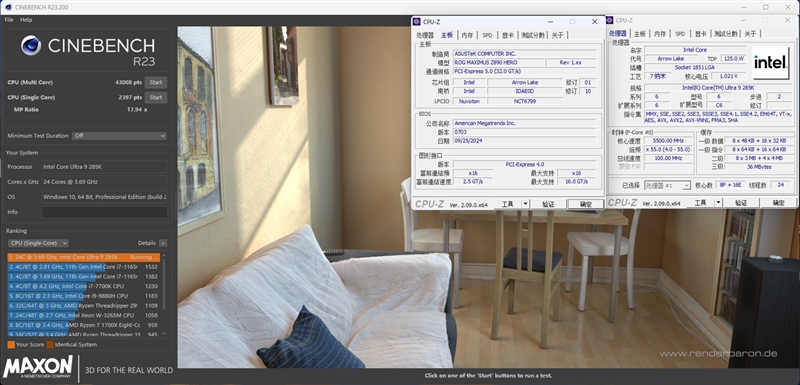Maximize the Cinebench window
800x385 pixels.
tap(766, 7)
